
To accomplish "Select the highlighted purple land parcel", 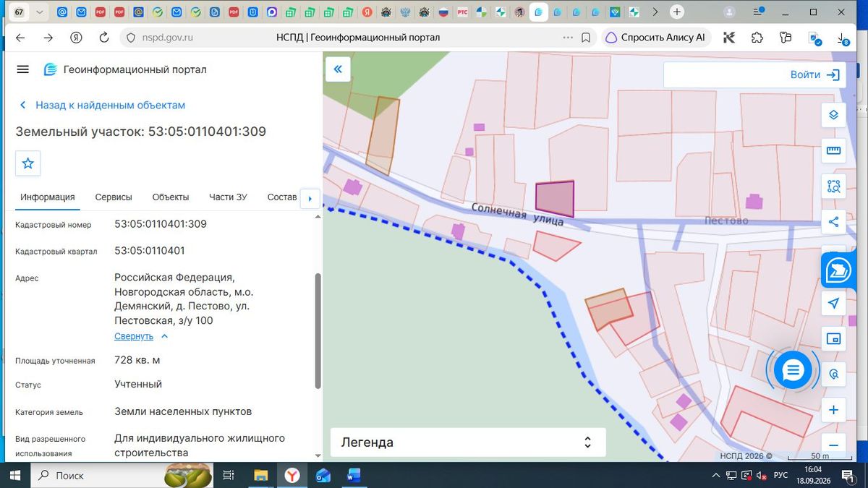I will [555, 199].
